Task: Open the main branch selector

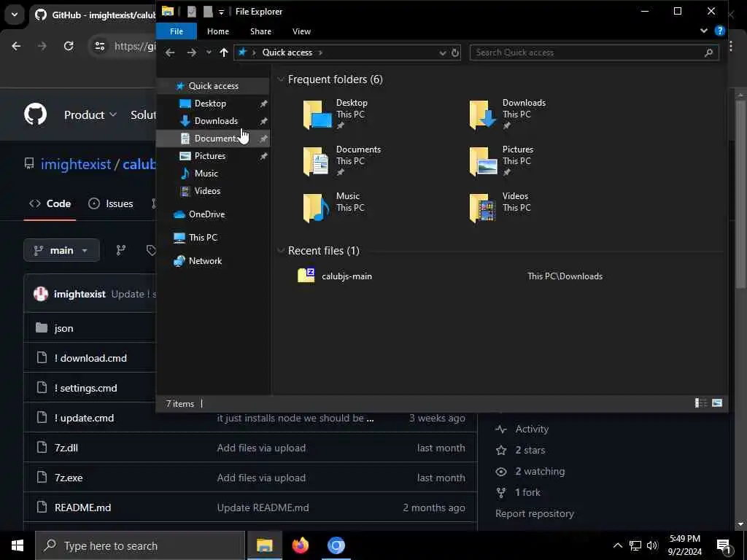Action: pyautogui.click(x=61, y=251)
